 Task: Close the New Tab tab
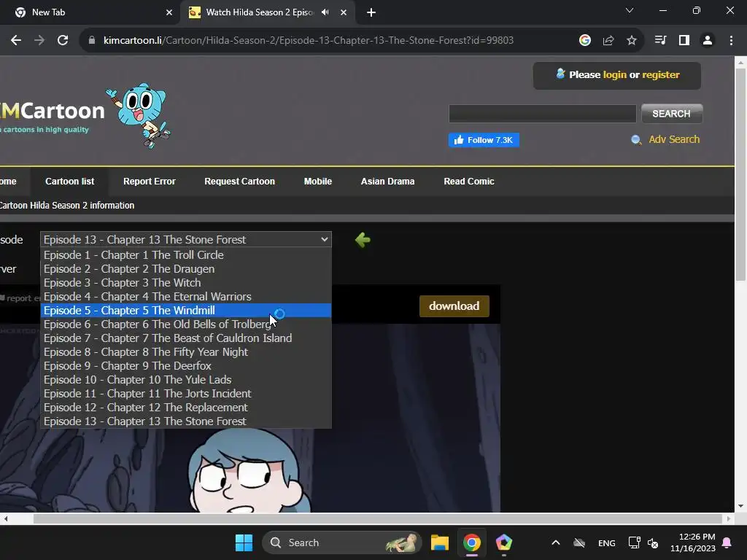(x=169, y=12)
